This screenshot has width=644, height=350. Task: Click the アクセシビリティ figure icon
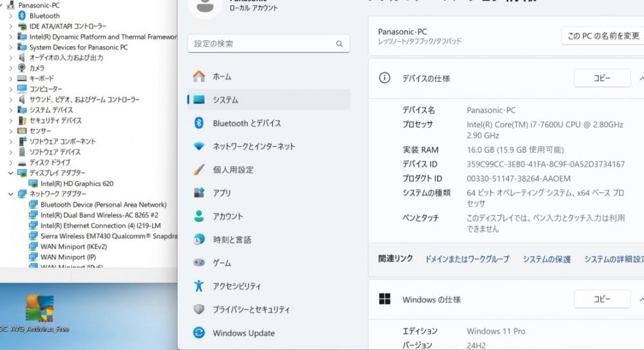[199, 286]
